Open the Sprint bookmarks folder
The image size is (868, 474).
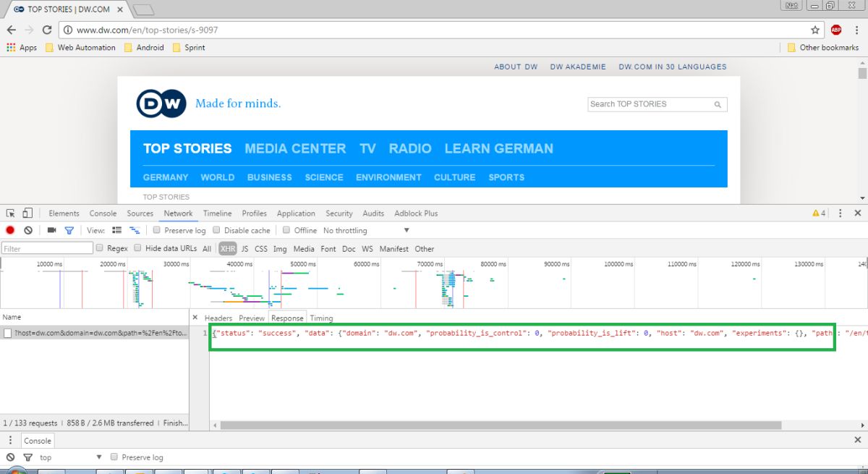point(189,48)
